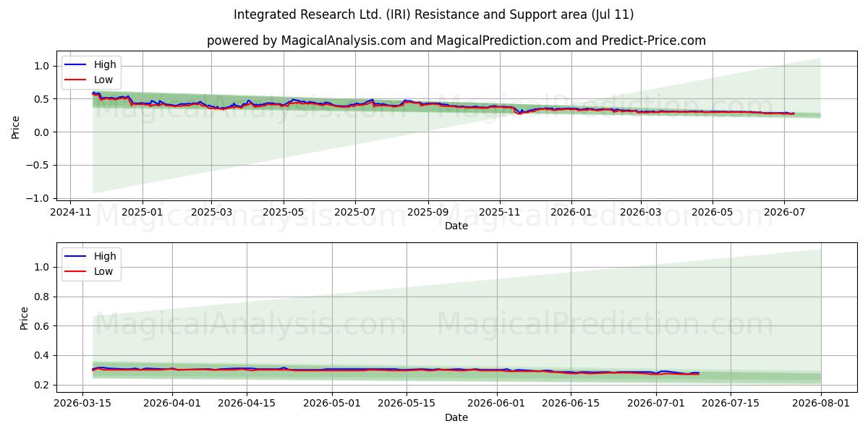Click the '2026-06-01' tick label in bottom chart

tap(497, 404)
